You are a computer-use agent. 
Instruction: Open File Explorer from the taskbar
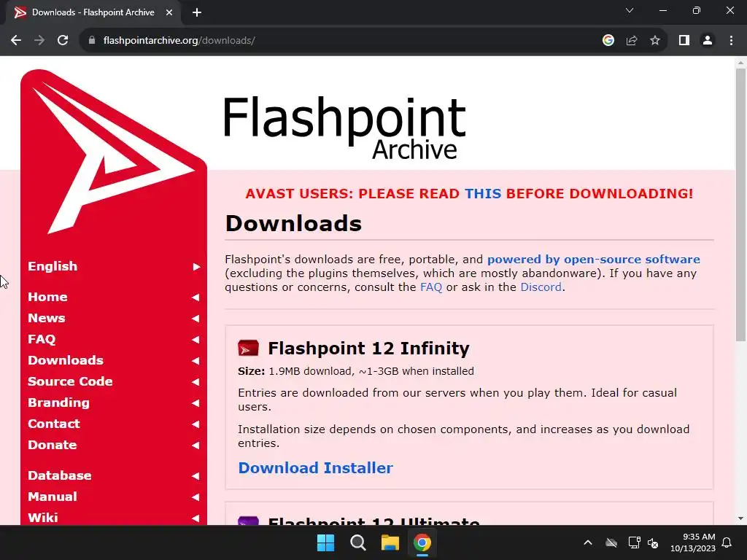tap(390, 542)
